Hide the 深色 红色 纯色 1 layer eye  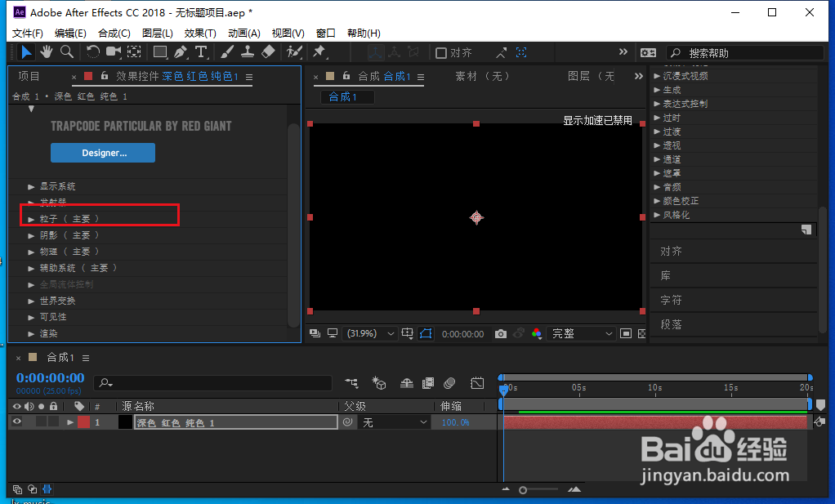tap(17, 422)
